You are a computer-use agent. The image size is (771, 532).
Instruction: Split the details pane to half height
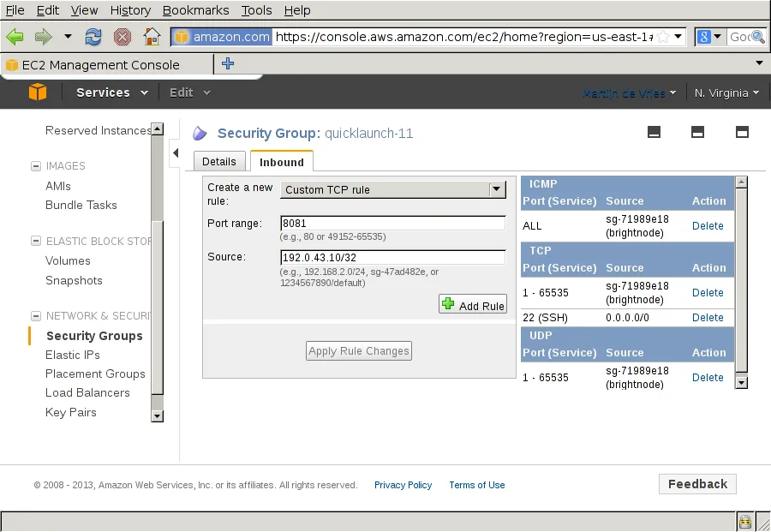tap(697, 132)
